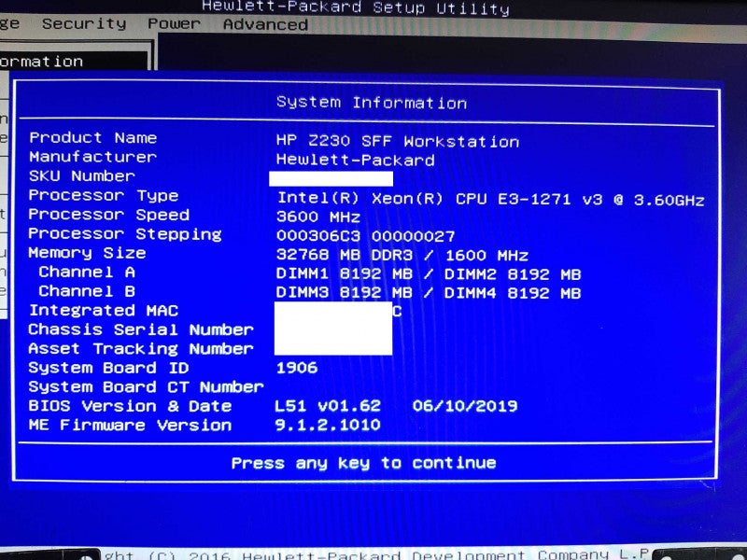The height and width of the screenshot is (560, 747).
Task: Click the 'Hewlett-Packard' manufacturer value
Action: coord(355,160)
